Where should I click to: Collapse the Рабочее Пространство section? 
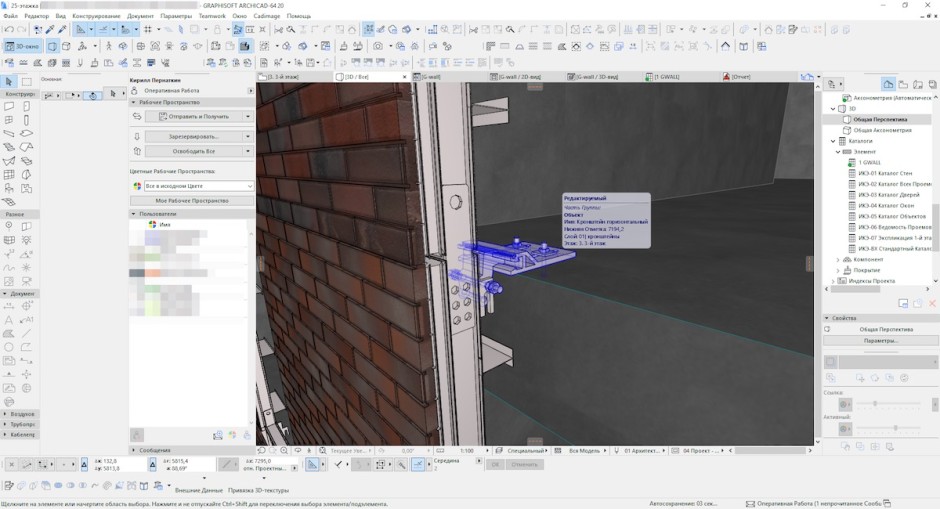coord(135,102)
